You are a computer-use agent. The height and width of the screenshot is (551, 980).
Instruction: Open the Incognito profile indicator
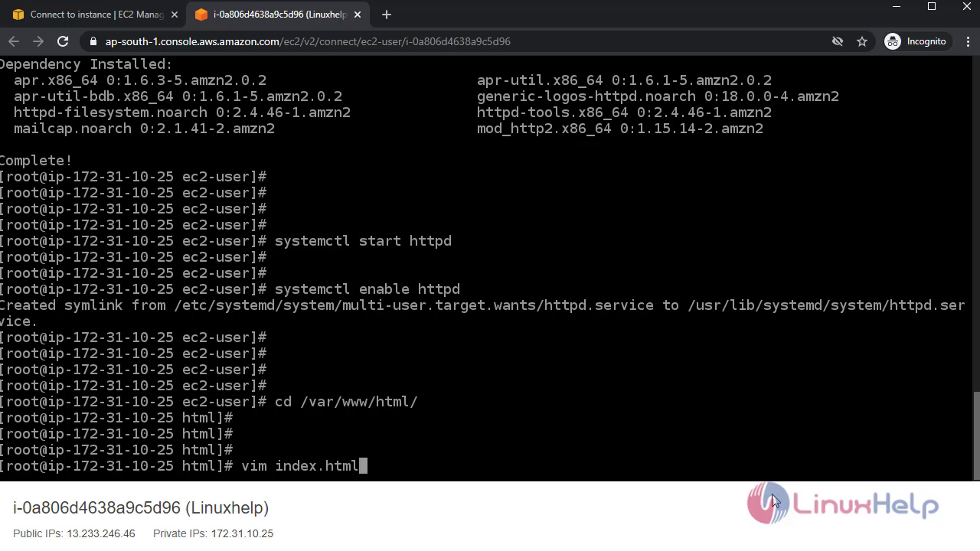pos(916,41)
